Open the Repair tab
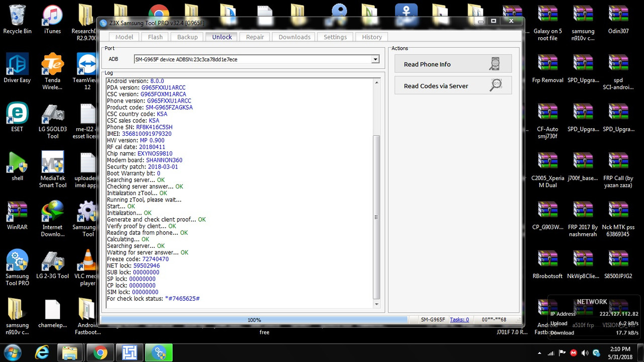Viewport: 644px width, 362px height. (x=255, y=37)
